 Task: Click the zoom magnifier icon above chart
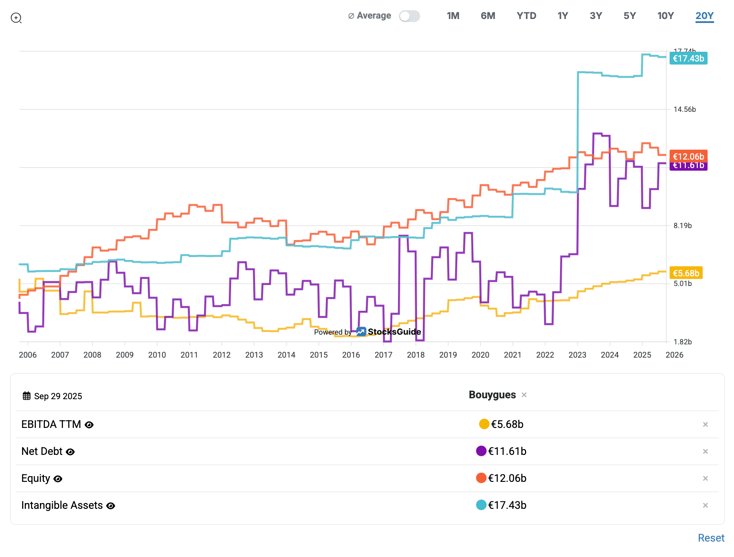(x=16, y=18)
